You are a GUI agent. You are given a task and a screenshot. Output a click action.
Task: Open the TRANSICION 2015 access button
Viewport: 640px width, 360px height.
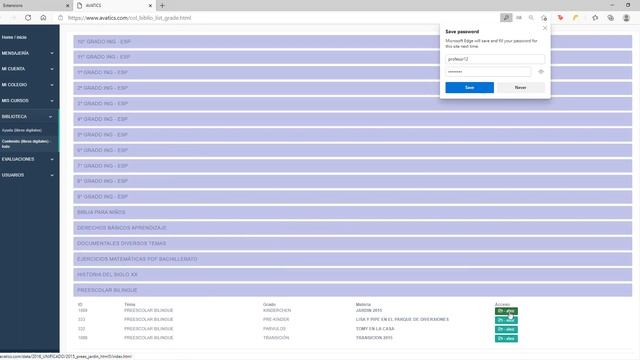(506, 338)
